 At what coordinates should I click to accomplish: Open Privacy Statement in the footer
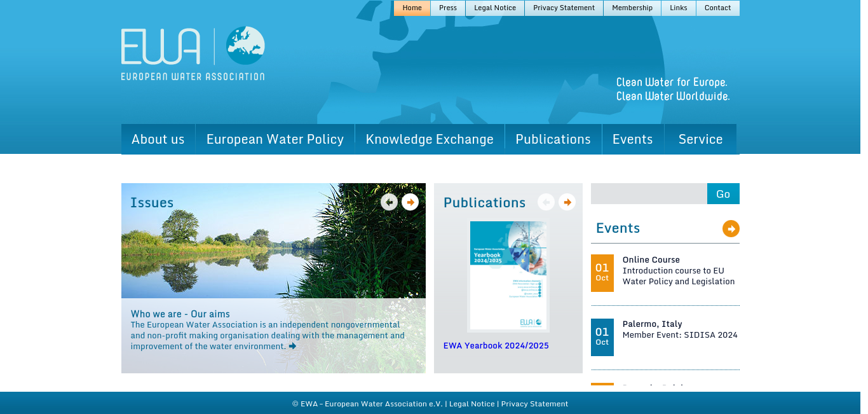point(534,404)
